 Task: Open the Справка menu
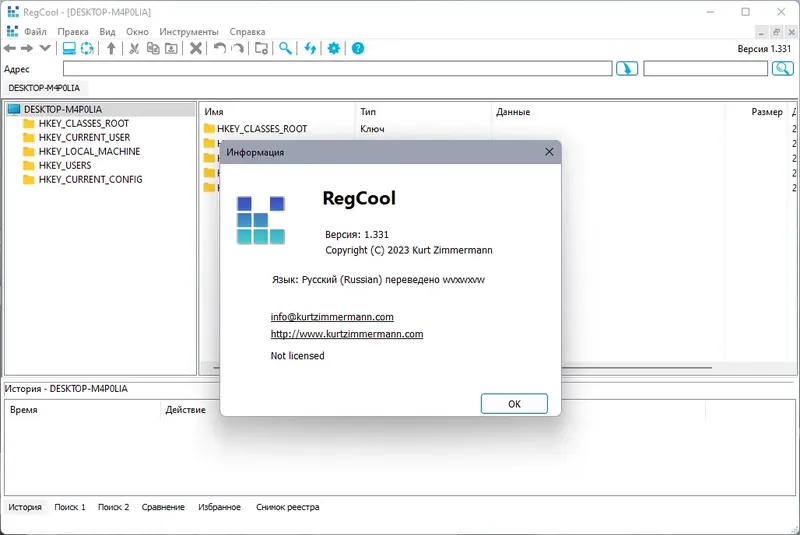click(x=247, y=32)
